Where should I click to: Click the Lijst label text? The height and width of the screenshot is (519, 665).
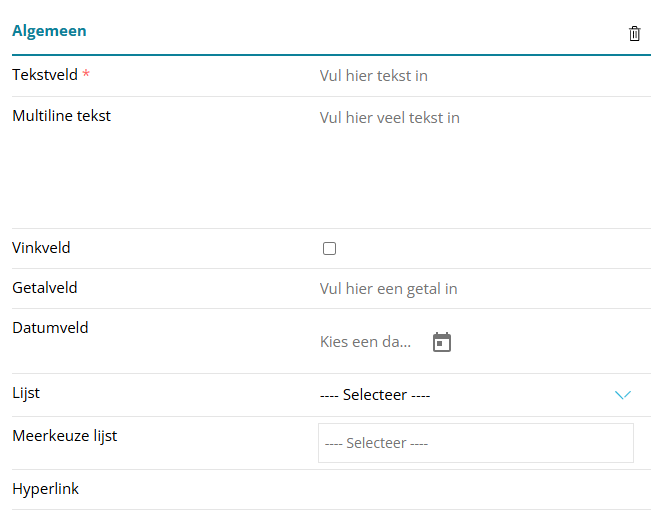click(x=26, y=393)
